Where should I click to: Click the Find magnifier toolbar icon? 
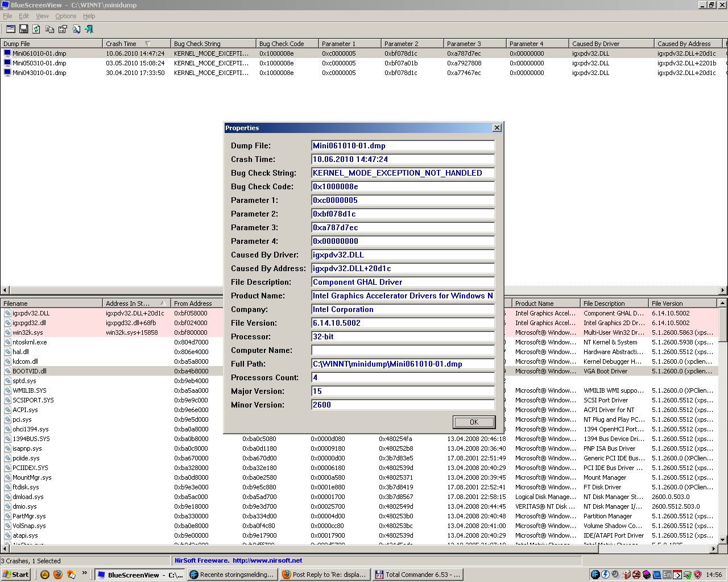76,29
